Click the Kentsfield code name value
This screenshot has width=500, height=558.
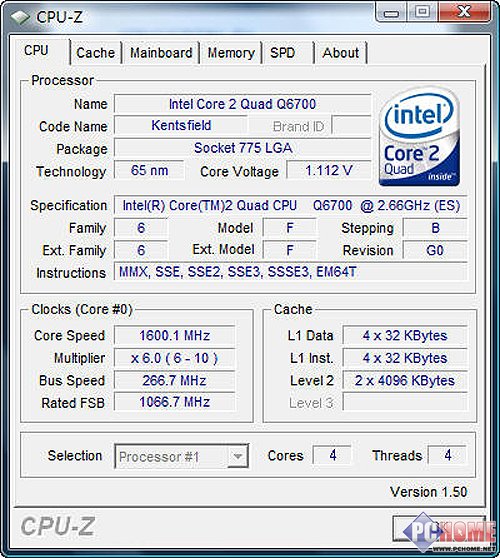coord(181,125)
